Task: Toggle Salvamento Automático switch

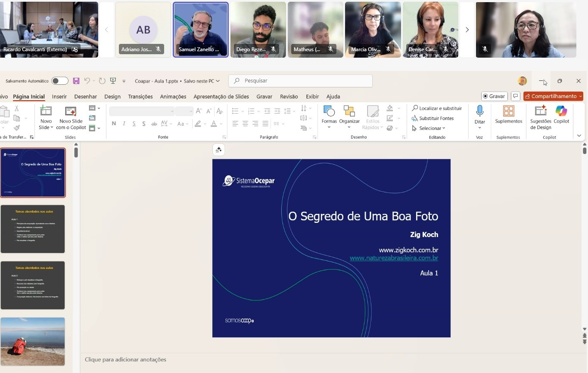Action: pos(60,81)
